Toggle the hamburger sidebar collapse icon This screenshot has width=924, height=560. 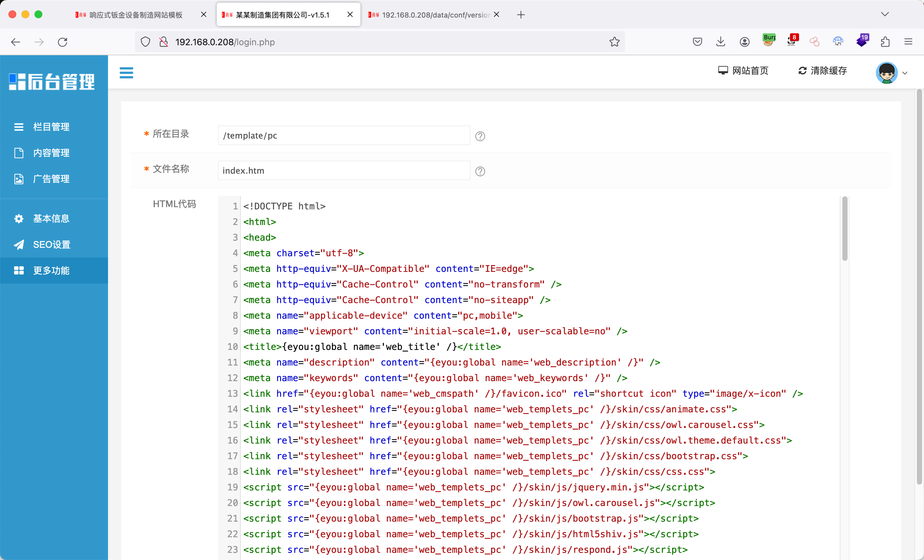(126, 72)
